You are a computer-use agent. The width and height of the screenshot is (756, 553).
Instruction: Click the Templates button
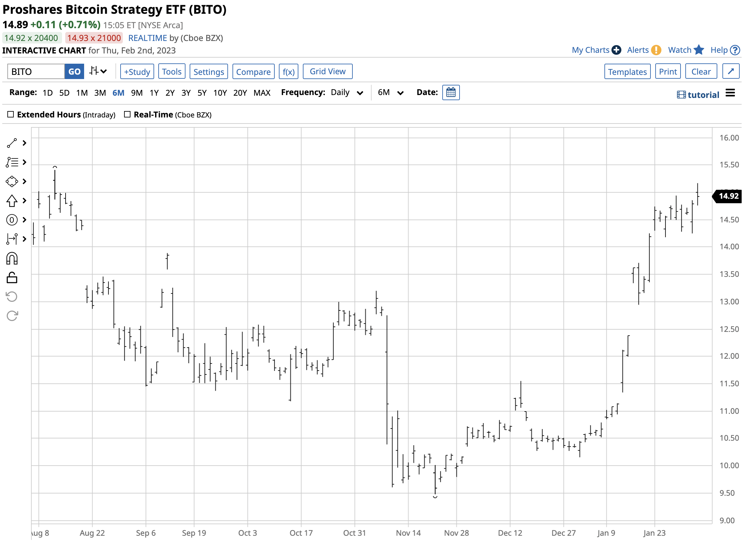click(x=627, y=71)
